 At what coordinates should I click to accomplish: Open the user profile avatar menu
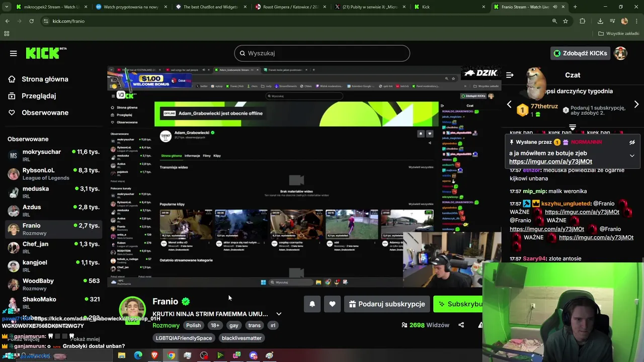coord(620,53)
